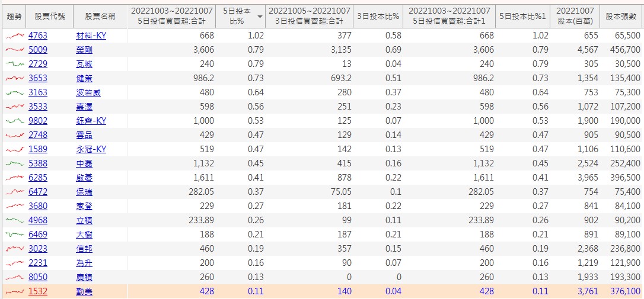This screenshot has width=644, height=299.
Task: Click the stock code link 6285
Action: click(x=37, y=178)
